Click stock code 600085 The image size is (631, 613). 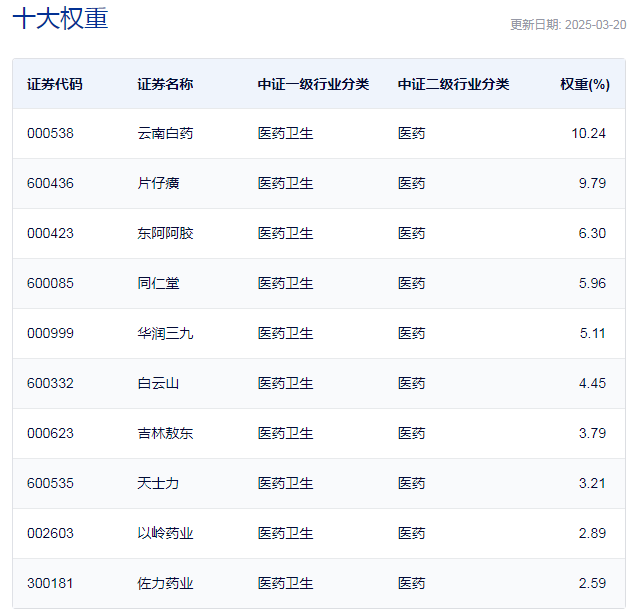pos(50,283)
